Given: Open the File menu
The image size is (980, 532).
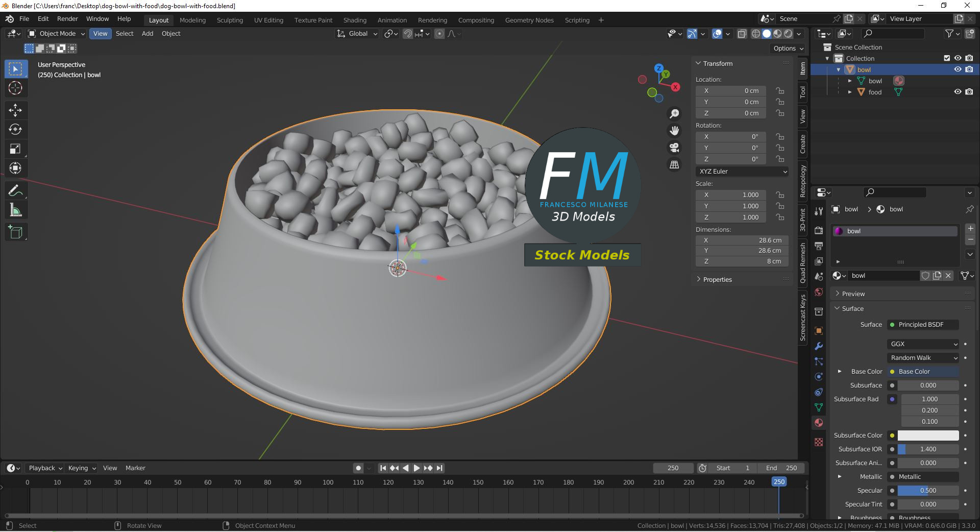Looking at the screenshot, I should [24, 19].
